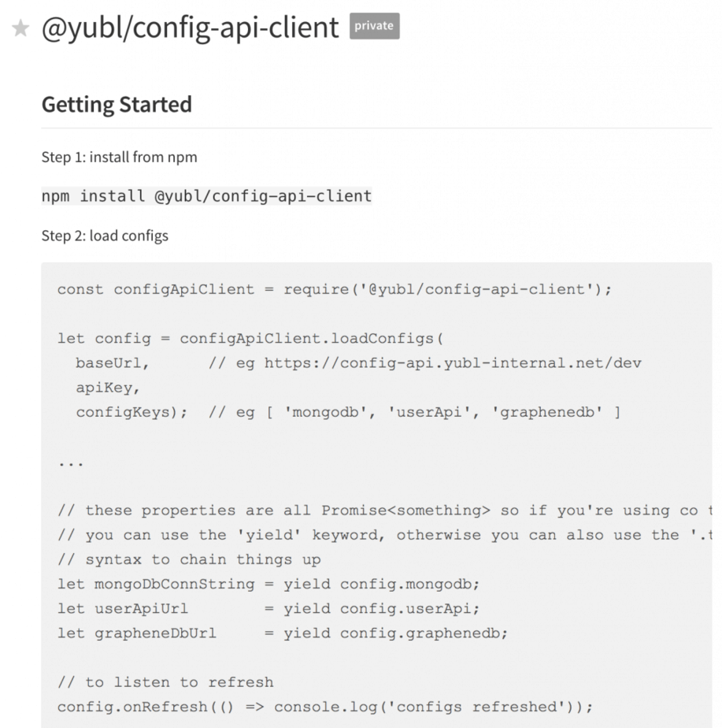This screenshot has width=722, height=728.
Task: Click the 'Step 2: load configs' text
Action: (105, 235)
